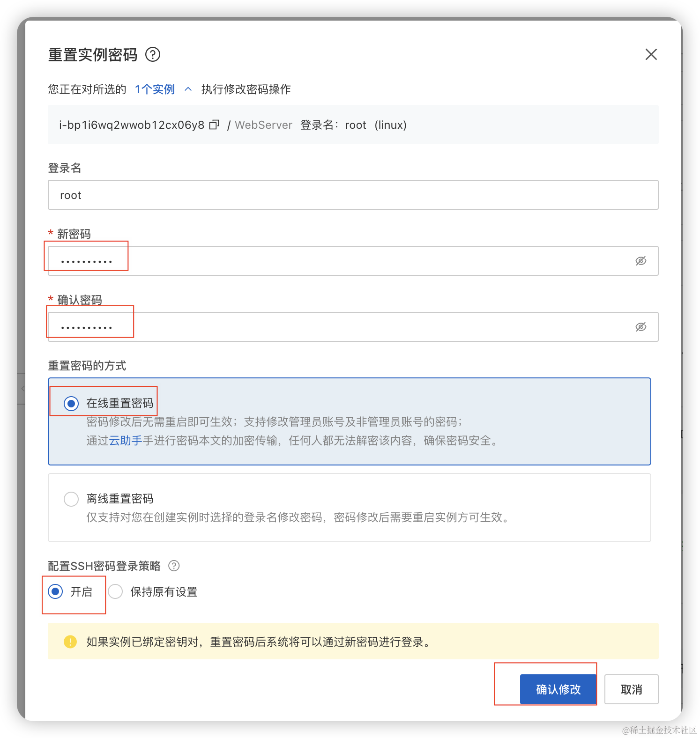Viewport: 700px width, 738px height.
Task: Click the 1个实例 link
Action: pos(155,89)
